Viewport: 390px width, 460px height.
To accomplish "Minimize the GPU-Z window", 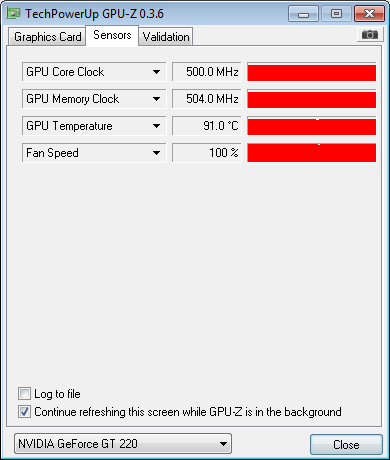I will (x=303, y=14).
